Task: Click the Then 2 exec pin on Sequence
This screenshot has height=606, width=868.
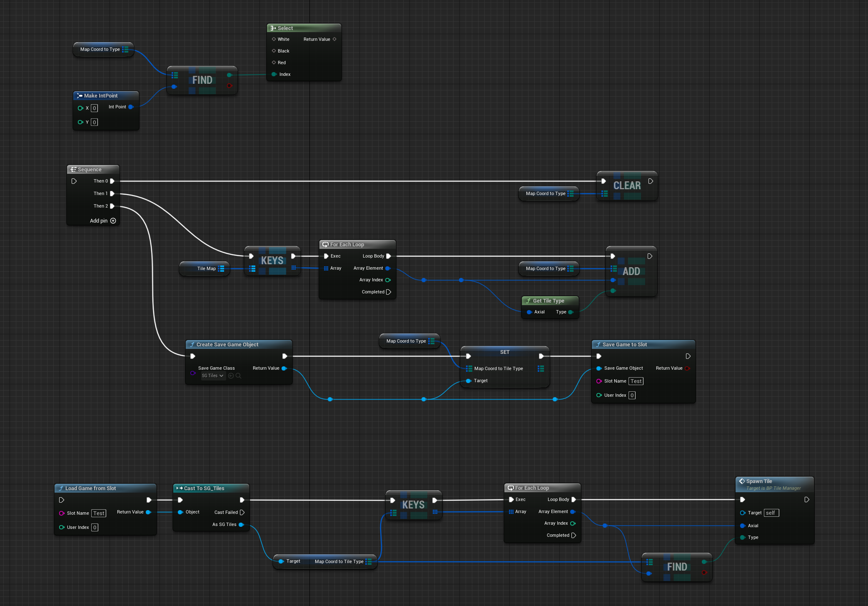Action: click(112, 206)
